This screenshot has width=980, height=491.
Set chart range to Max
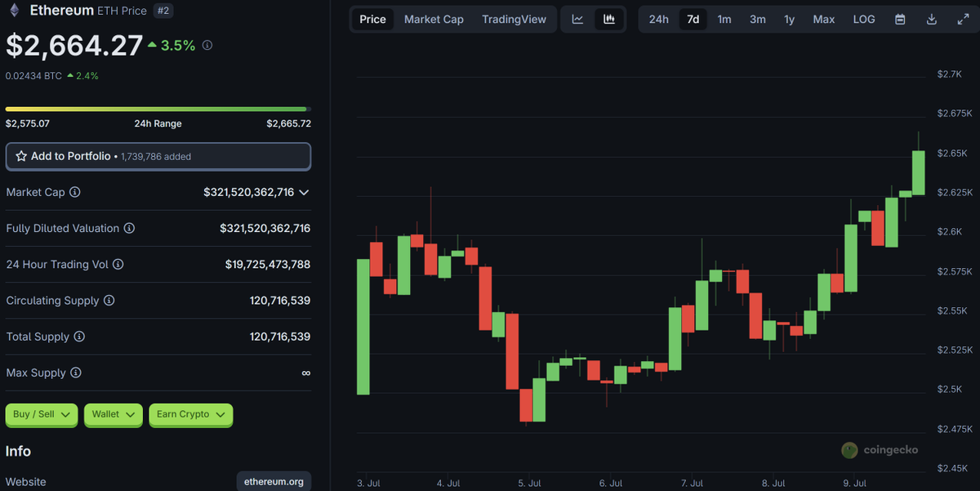click(x=824, y=19)
